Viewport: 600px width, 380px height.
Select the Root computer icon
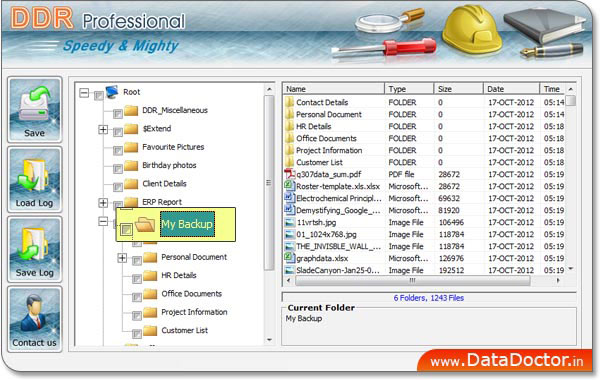[112, 92]
